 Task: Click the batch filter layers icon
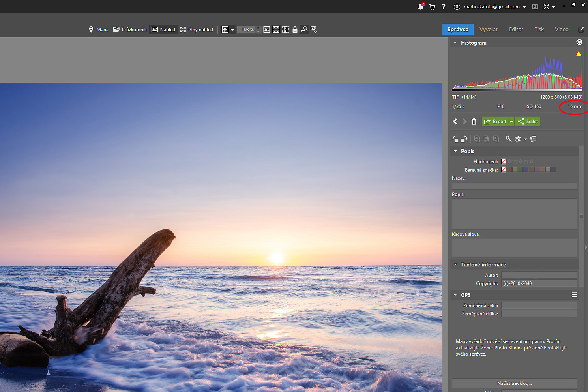518,139
